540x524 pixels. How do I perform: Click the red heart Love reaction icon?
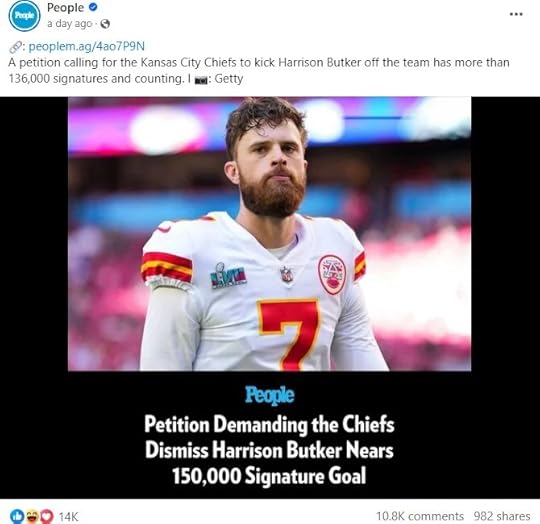pos(46,516)
